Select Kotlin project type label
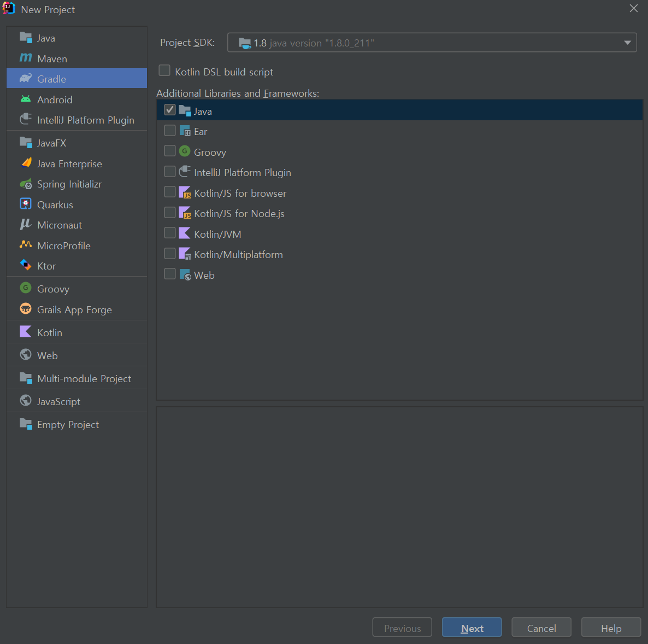 click(50, 332)
